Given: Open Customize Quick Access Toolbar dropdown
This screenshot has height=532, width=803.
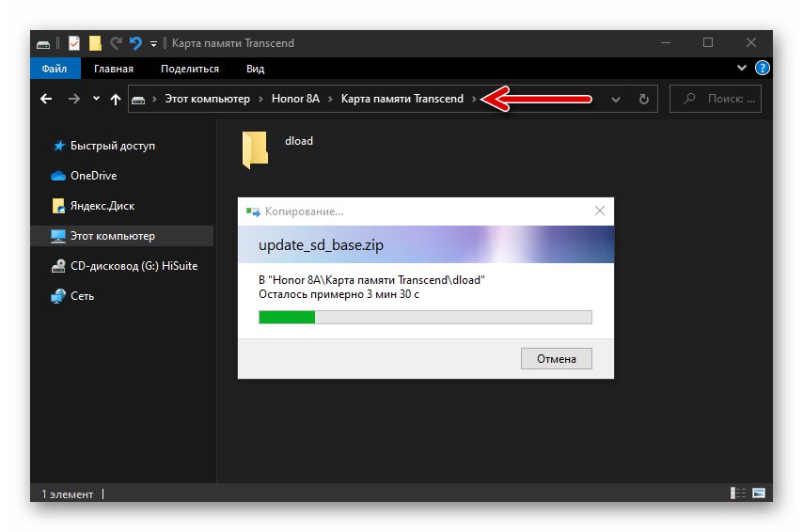Looking at the screenshot, I should [153, 44].
